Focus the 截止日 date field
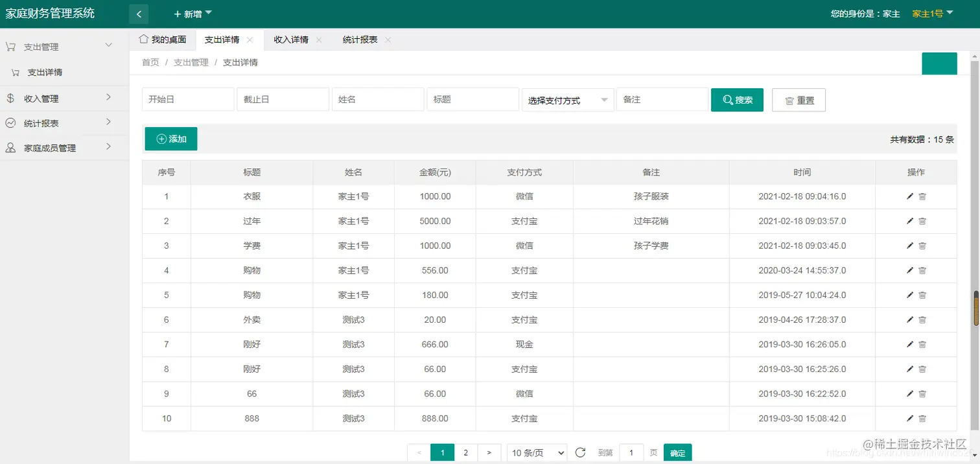This screenshot has width=980, height=464. 283,100
